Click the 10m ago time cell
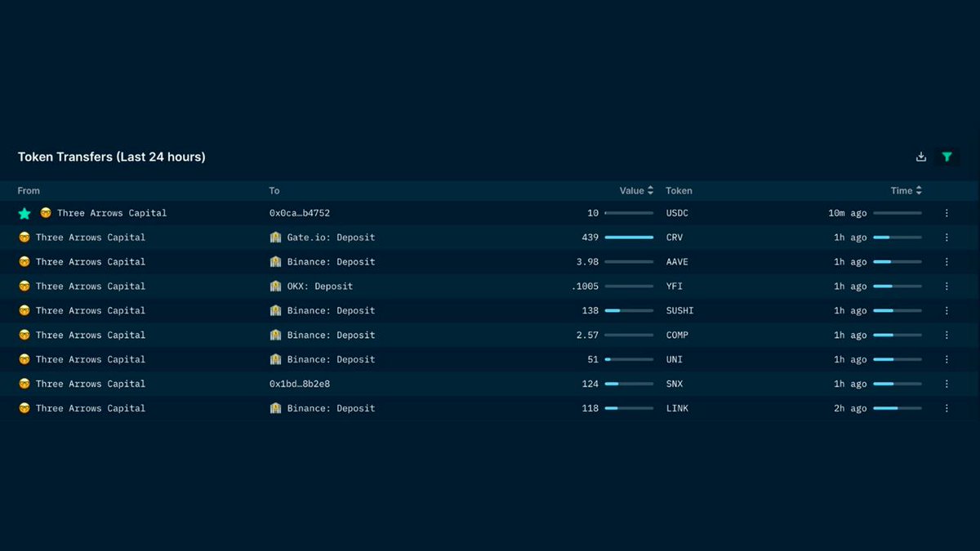 click(848, 213)
